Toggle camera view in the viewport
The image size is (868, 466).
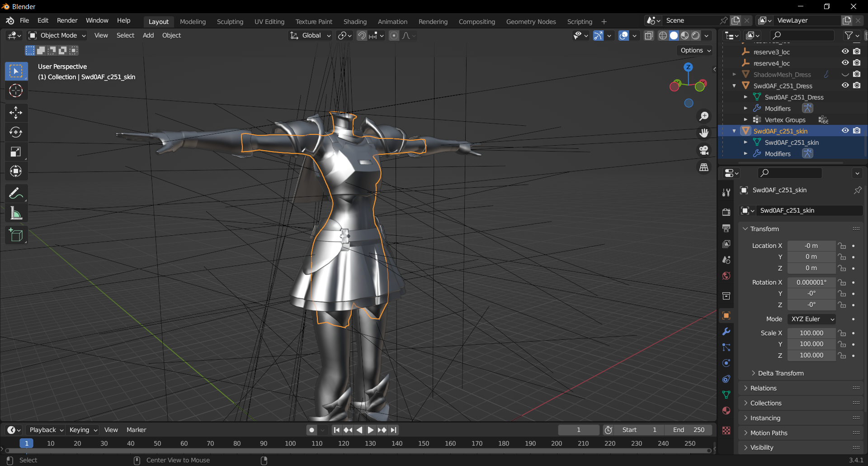(704, 150)
